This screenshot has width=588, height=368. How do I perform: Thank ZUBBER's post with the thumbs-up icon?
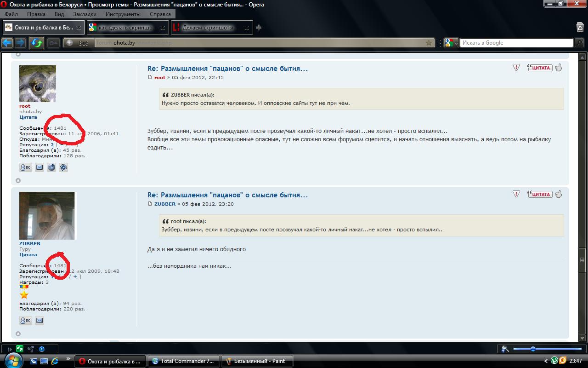point(559,194)
